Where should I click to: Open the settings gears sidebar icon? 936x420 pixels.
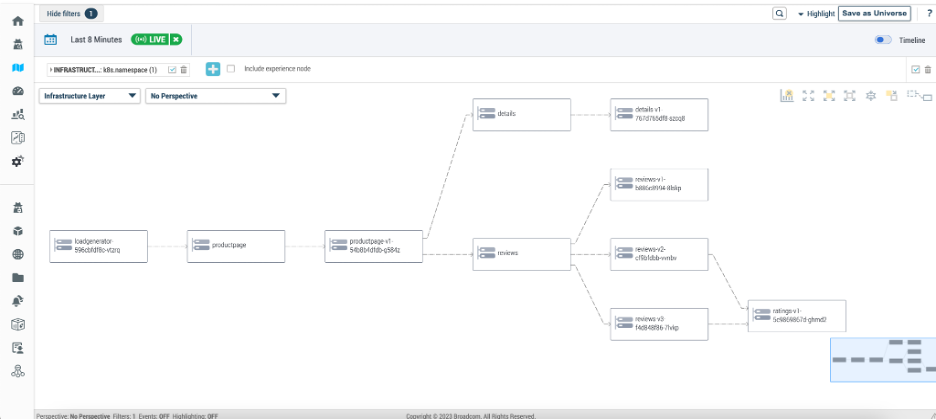tap(17, 161)
